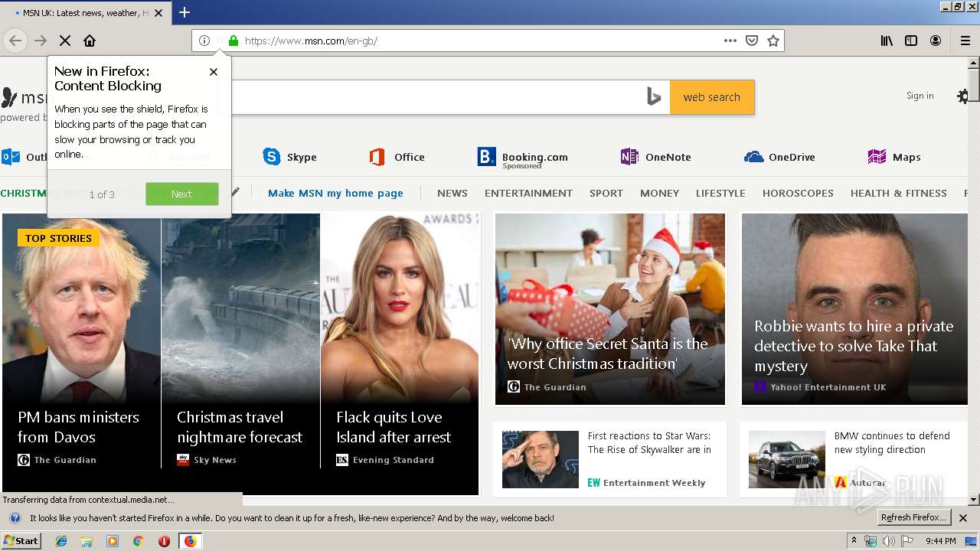
Task: Save page to Pocket
Action: (x=752, y=41)
